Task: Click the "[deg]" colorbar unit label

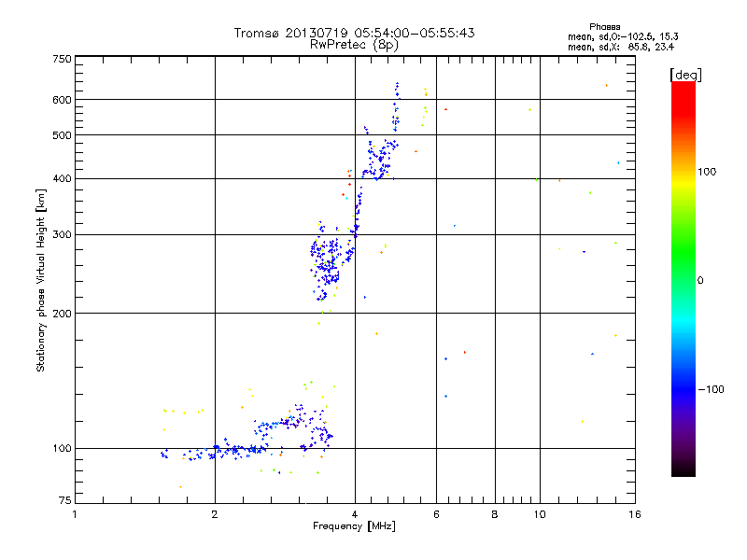Action: (x=685, y=75)
